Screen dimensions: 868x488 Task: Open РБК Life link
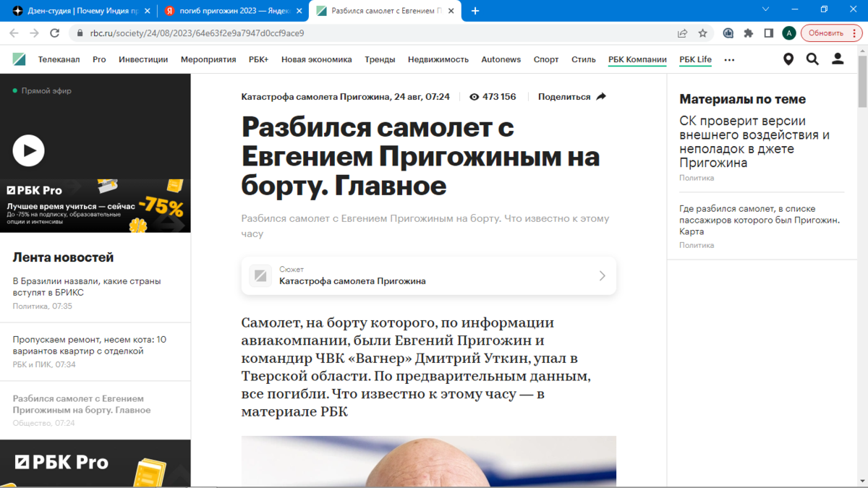(x=696, y=59)
